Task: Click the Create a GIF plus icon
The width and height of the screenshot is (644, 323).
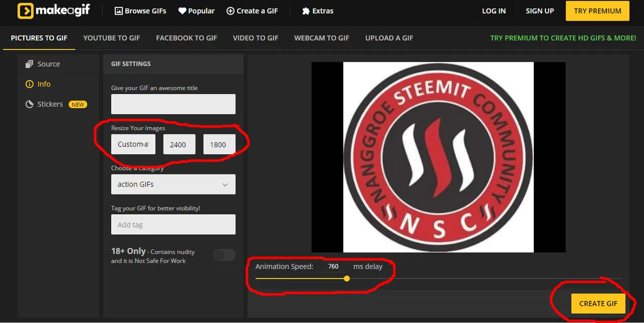Action: (230, 11)
